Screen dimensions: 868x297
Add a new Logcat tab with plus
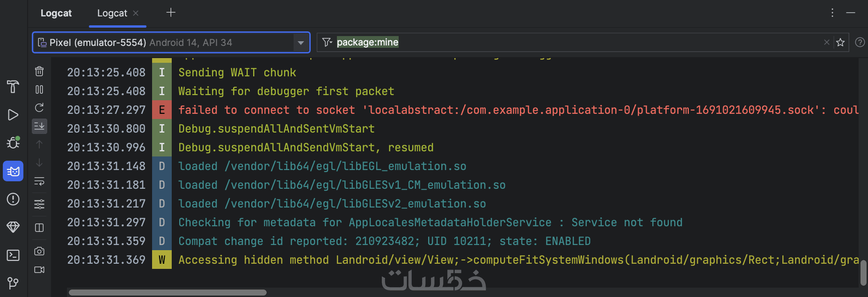pyautogui.click(x=171, y=13)
